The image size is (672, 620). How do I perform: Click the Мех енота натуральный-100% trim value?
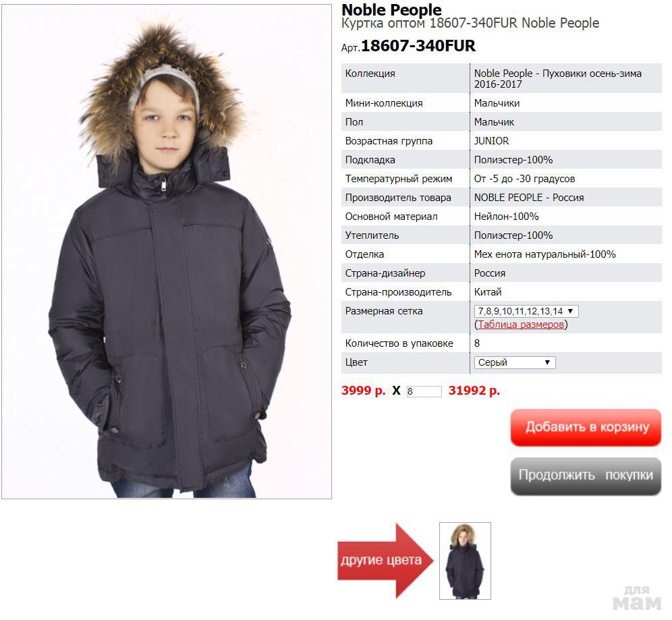click(x=544, y=254)
